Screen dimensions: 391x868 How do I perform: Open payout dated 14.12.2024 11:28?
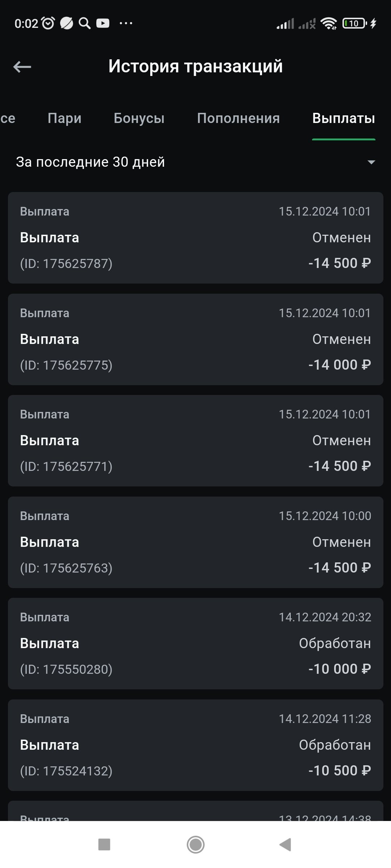[x=195, y=745]
